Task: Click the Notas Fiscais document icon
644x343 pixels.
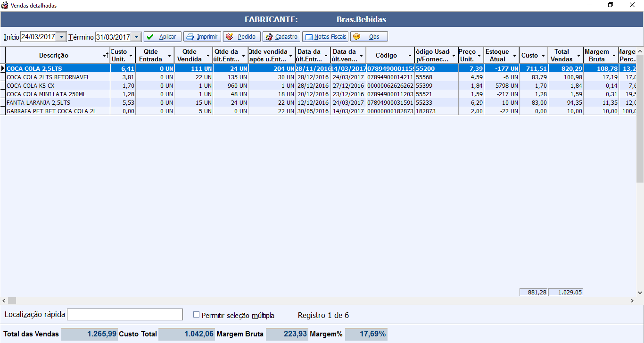Action: click(x=308, y=37)
